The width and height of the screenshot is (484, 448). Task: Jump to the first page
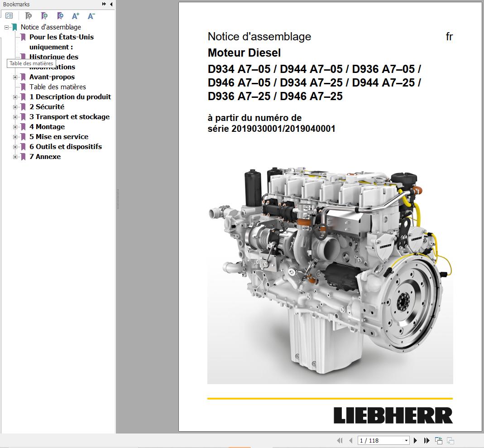click(340, 440)
